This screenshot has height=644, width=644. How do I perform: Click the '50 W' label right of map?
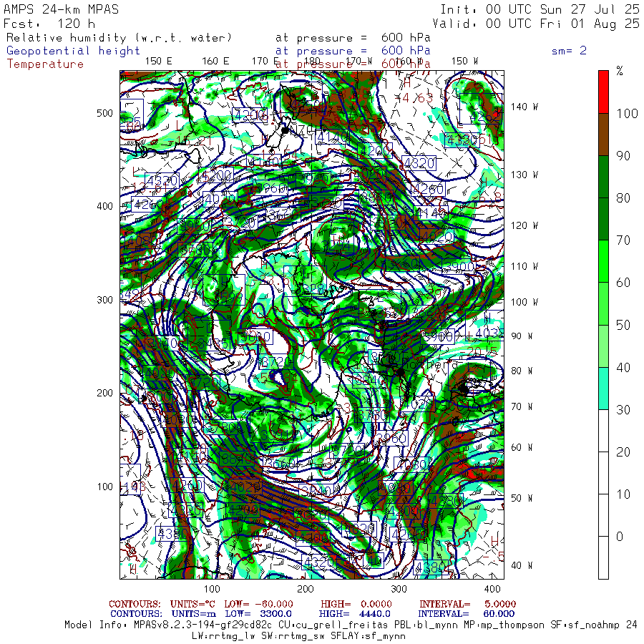(522, 498)
